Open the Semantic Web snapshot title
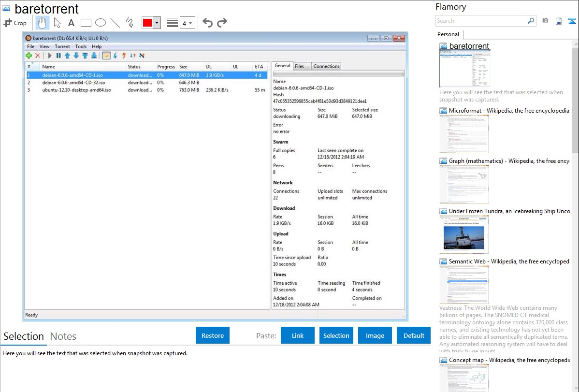The image size is (579, 392). [509, 261]
